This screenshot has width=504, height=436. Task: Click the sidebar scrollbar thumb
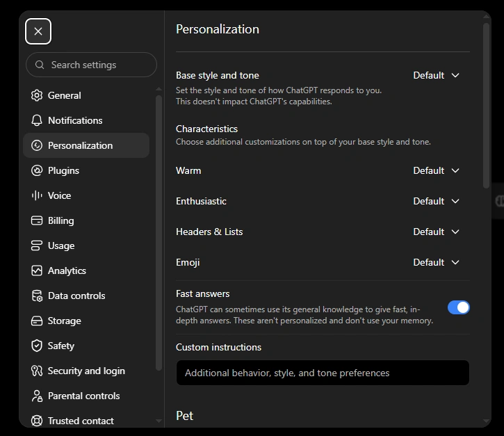coord(158,233)
